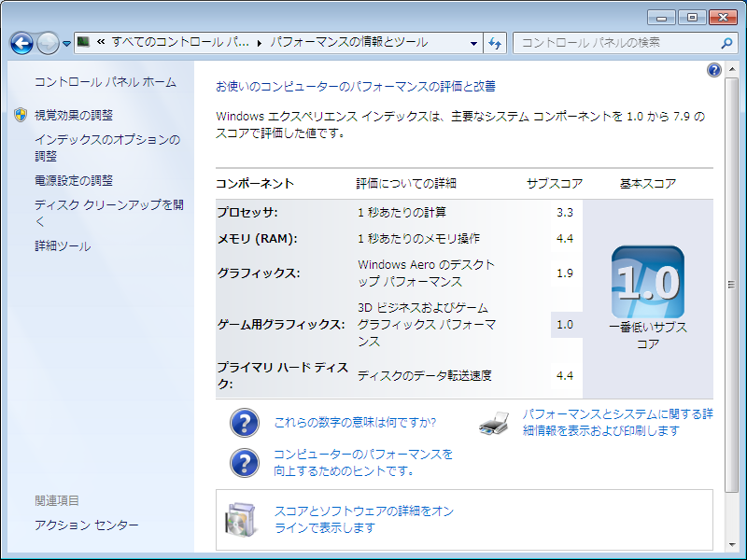Click the scrollbar down arrow
This screenshot has height=560, width=747.
pyautogui.click(x=731, y=545)
